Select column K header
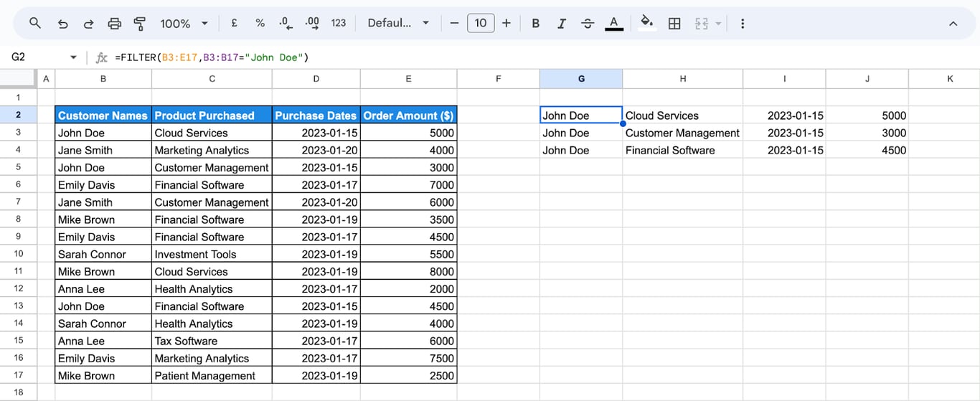The width and height of the screenshot is (980, 401). pos(950,79)
